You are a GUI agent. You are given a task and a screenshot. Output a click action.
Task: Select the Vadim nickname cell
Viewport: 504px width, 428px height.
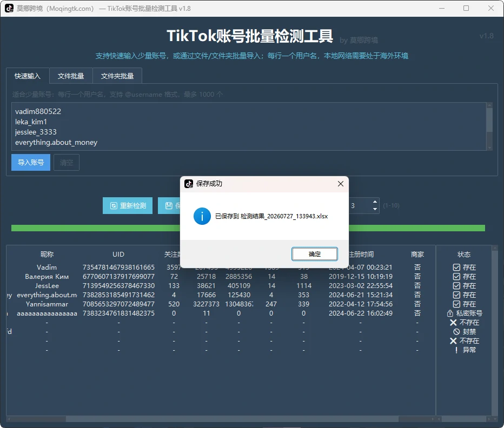47,267
